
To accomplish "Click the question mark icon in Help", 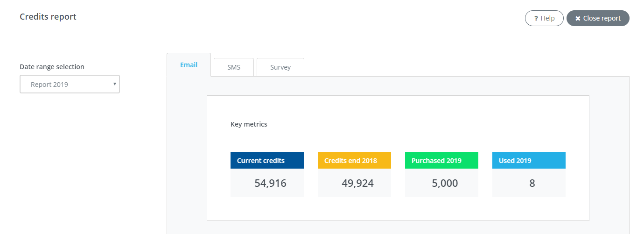I will [x=536, y=18].
